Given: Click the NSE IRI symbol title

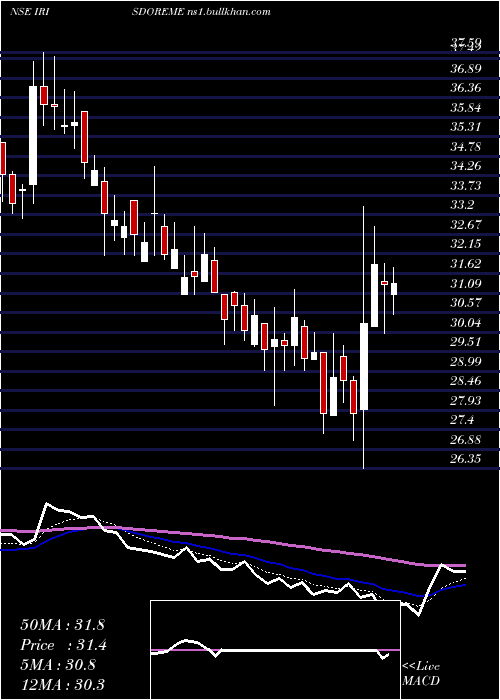Looking at the screenshot, I should (x=29, y=12).
